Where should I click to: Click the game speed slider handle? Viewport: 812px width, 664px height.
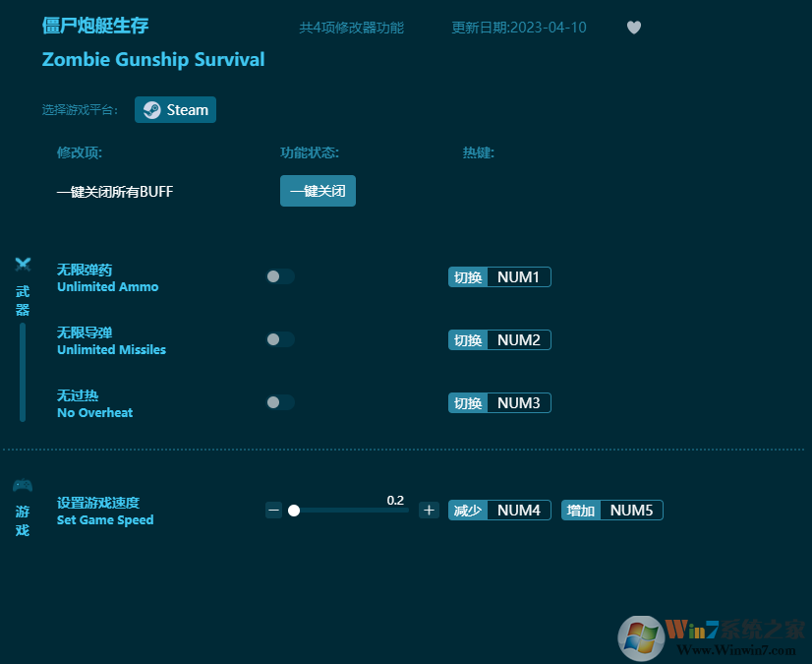click(x=294, y=511)
